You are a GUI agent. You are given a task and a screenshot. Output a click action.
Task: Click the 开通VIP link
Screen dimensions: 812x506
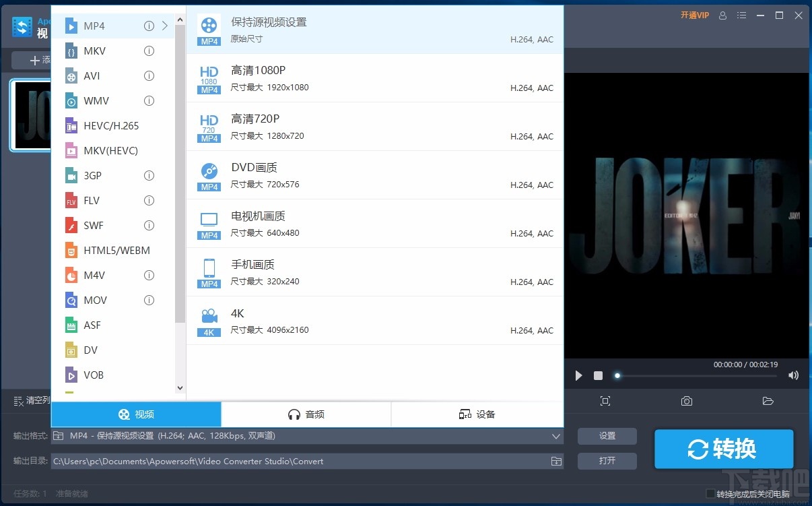pos(694,15)
